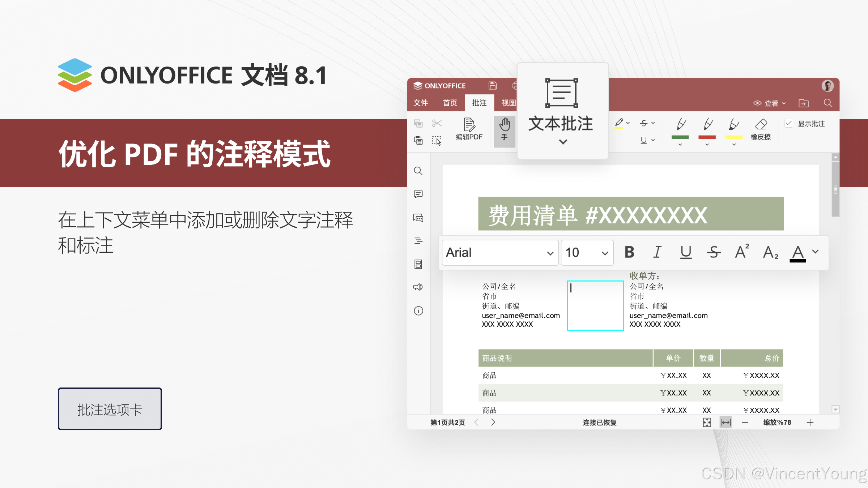Image resolution: width=868 pixels, height=488 pixels.
Task: Switch to the 首页 tab
Action: (x=450, y=103)
